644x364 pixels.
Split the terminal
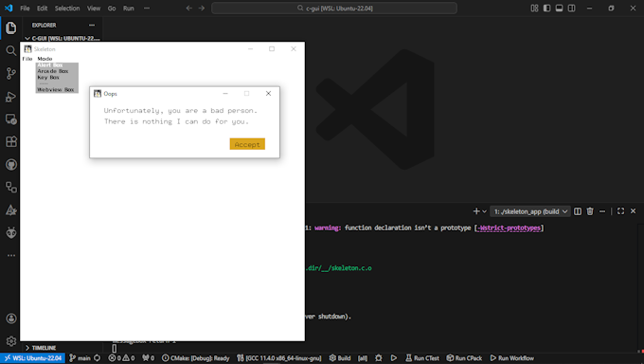click(578, 211)
